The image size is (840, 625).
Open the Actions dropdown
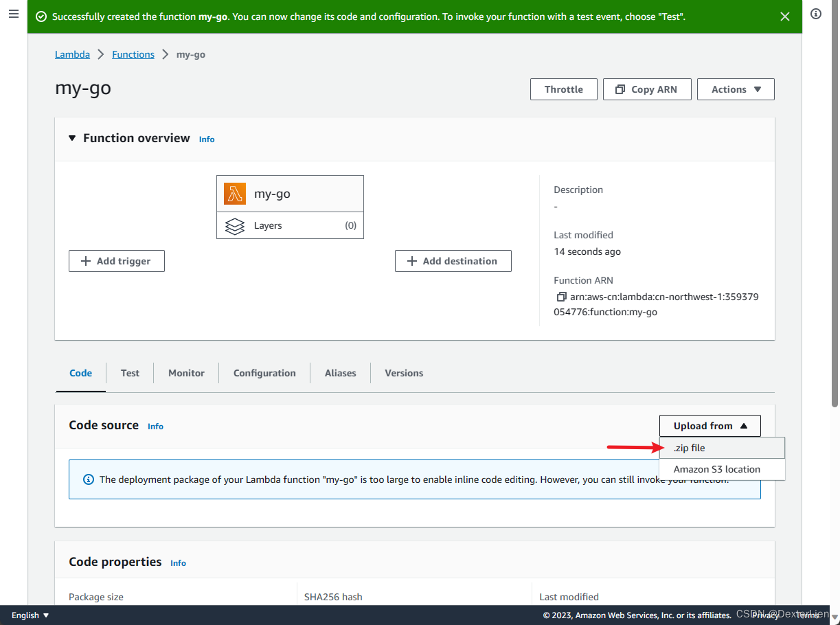[736, 89]
